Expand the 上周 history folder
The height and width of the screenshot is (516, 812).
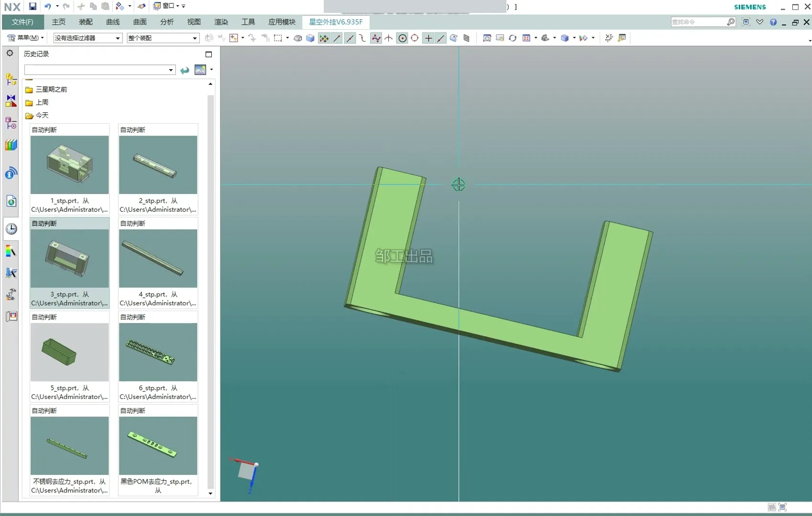(x=42, y=102)
